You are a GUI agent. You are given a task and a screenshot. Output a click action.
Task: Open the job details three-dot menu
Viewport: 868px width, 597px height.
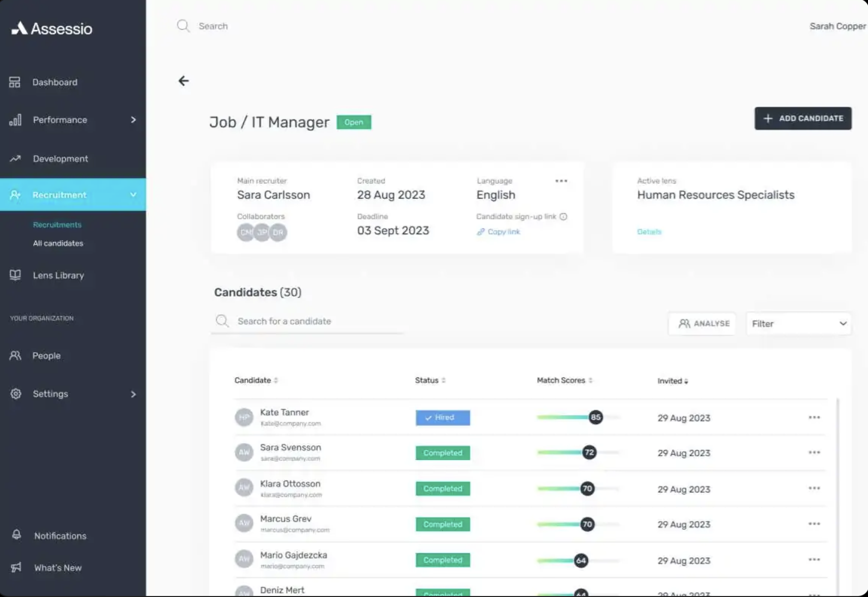pyautogui.click(x=561, y=181)
